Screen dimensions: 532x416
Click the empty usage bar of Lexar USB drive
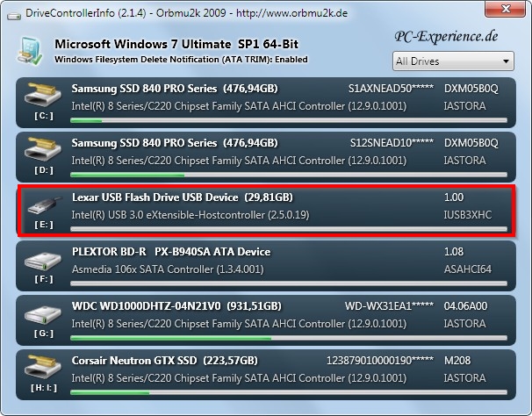(289, 229)
